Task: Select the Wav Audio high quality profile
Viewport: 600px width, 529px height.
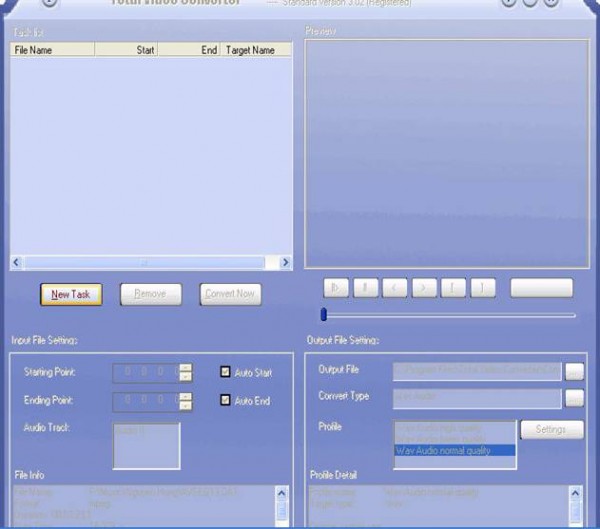Action: [x=455, y=428]
